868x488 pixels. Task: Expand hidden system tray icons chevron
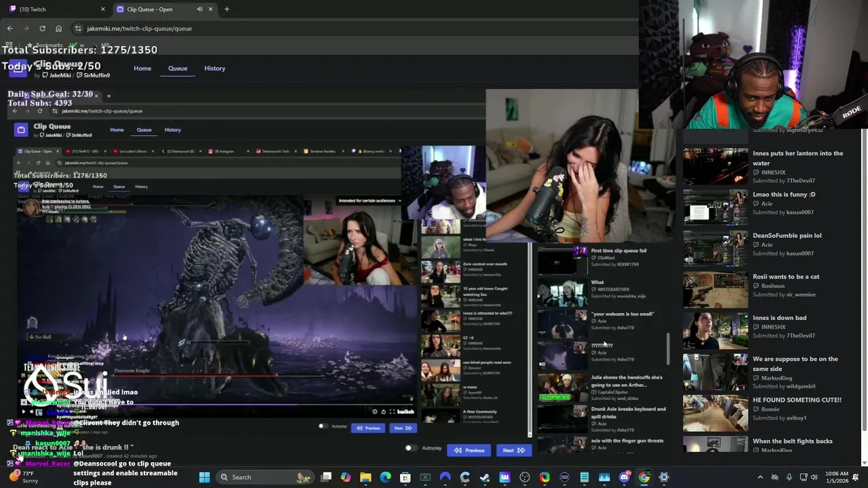[x=760, y=477]
